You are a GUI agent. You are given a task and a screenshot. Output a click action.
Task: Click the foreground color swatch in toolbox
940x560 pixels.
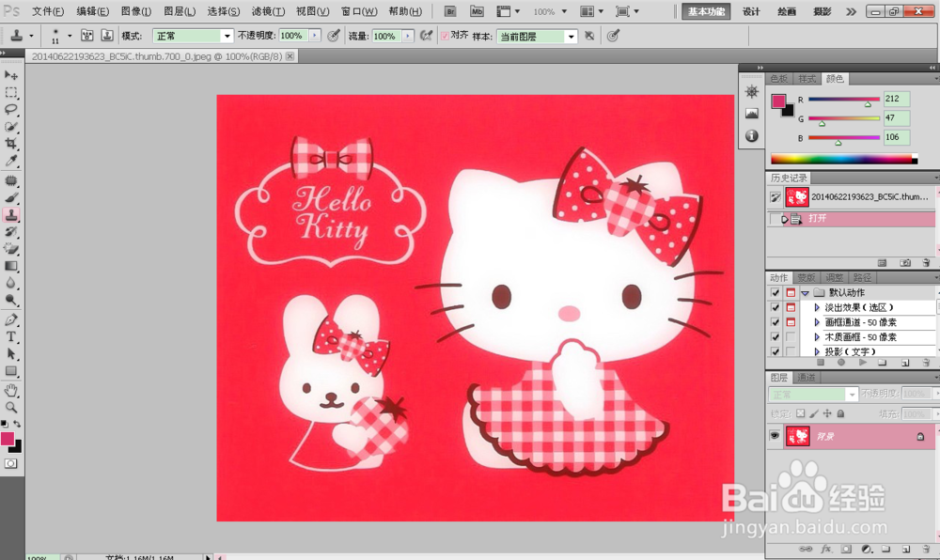click(8, 439)
